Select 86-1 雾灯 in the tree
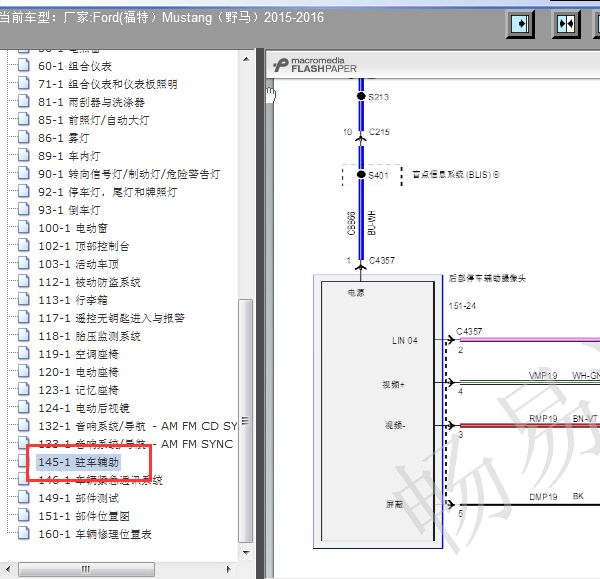 (x=64, y=138)
